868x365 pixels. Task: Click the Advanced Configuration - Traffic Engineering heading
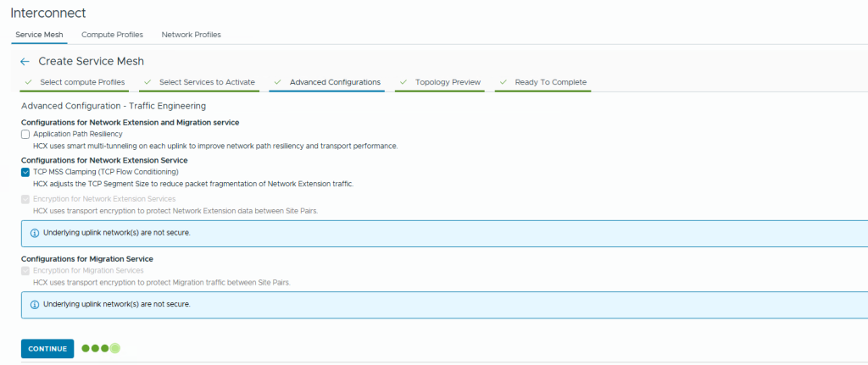tap(114, 105)
